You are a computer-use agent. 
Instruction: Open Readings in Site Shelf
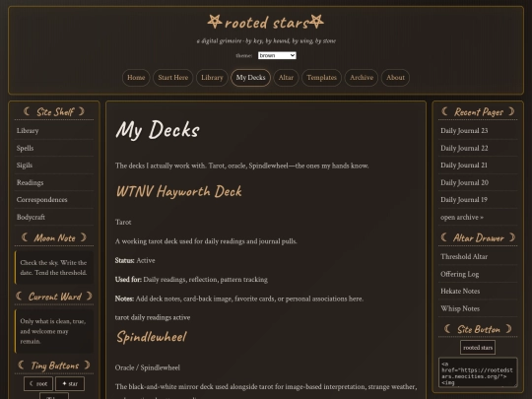coord(54,182)
